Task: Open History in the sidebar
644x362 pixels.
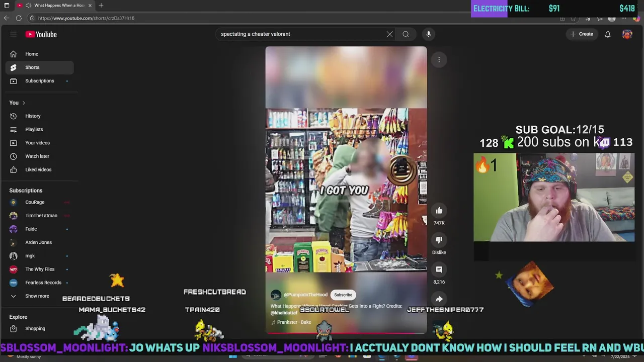Action: 40,116
